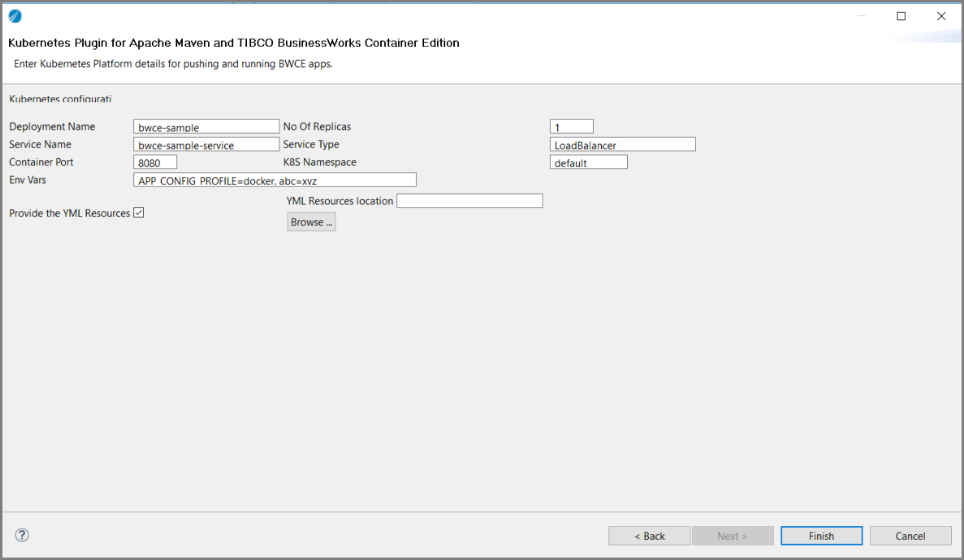Click the help question mark icon
The height and width of the screenshot is (560, 964).
pyautogui.click(x=22, y=535)
